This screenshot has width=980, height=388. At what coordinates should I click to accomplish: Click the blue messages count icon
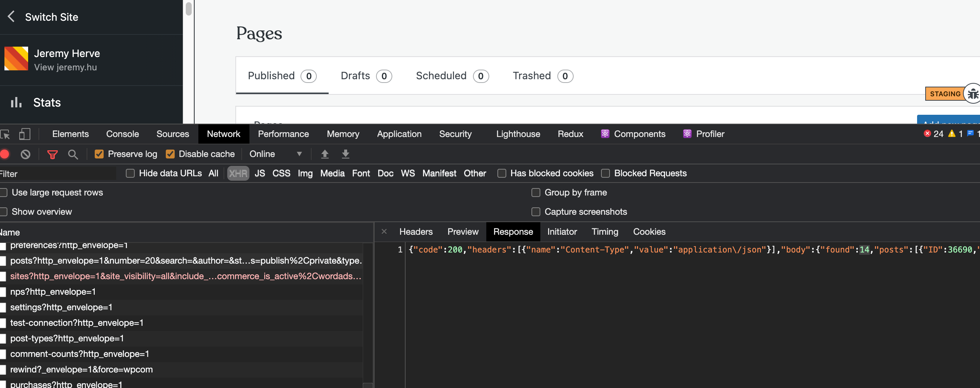point(970,133)
